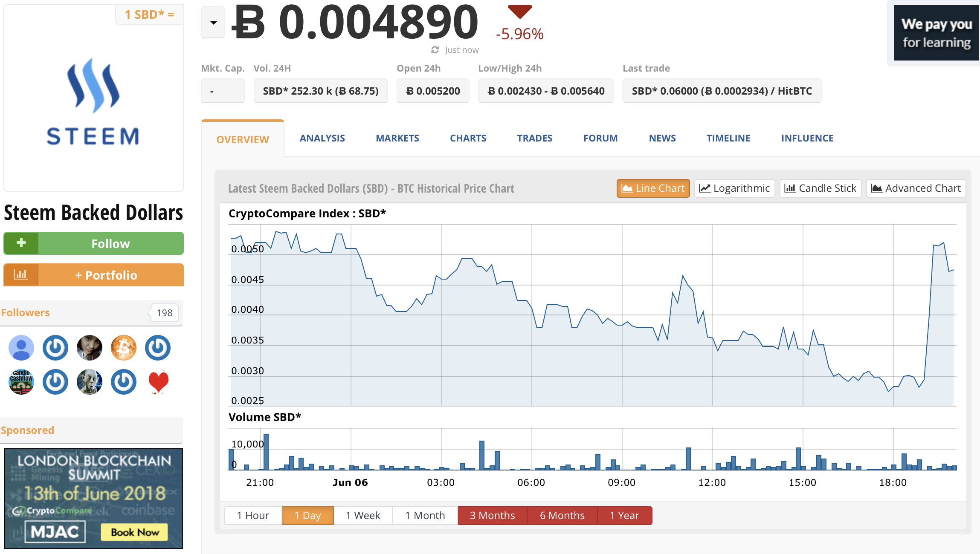Open the power-icon avatar left of the red heart
The image size is (980, 554).
click(124, 382)
